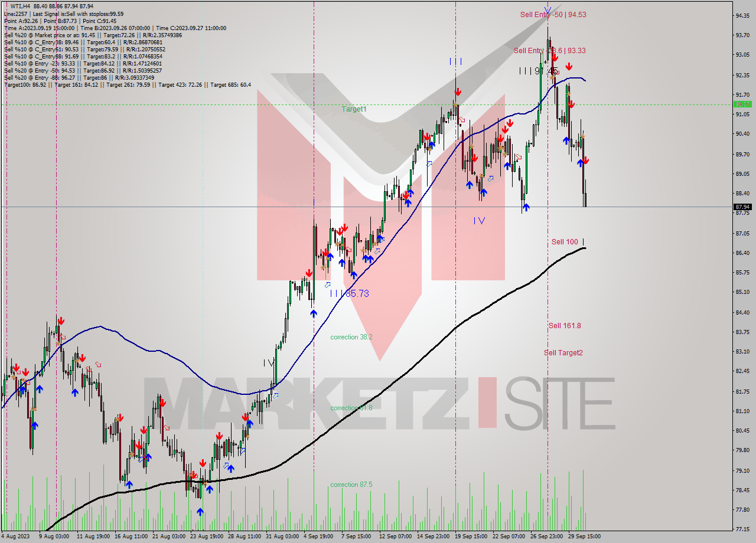Click the 79.80 price axis value
Image resolution: width=756 pixels, height=543 pixels.
[742, 450]
